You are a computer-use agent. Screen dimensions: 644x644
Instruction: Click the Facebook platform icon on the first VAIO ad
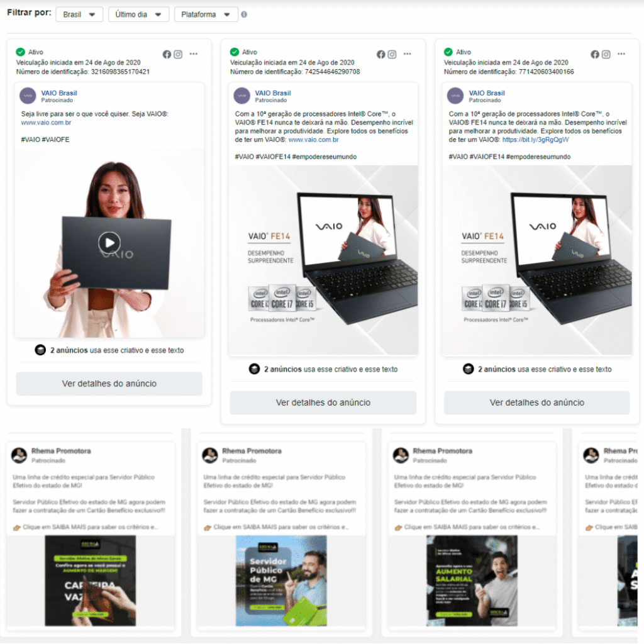tap(166, 55)
